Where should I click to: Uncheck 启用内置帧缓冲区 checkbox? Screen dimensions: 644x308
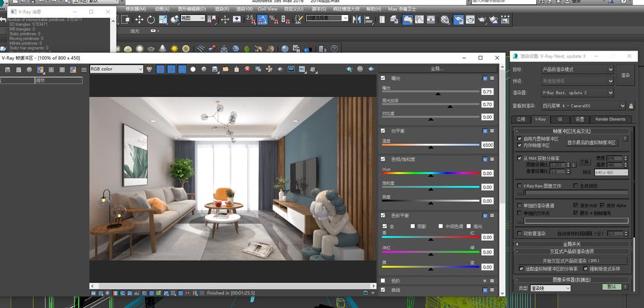(x=520, y=139)
